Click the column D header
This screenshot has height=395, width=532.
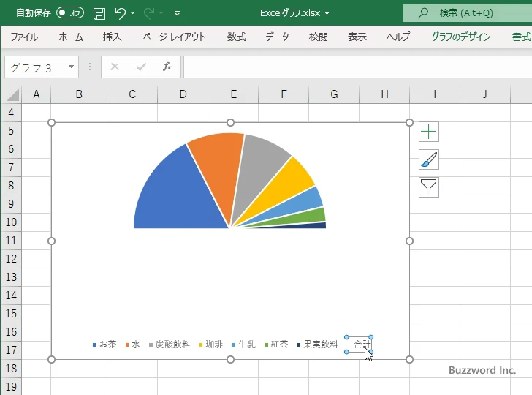coord(183,94)
